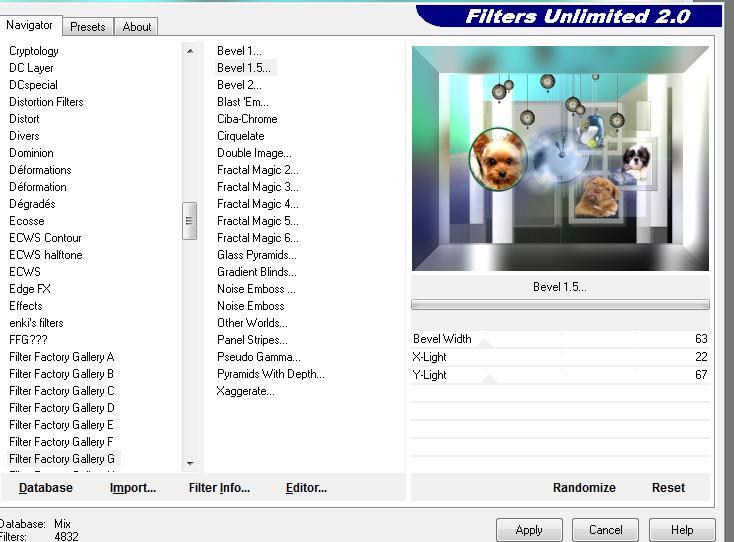Image resolution: width=734 pixels, height=542 pixels.
Task: Choose the Bevel 1.5... filter
Action: click(244, 68)
